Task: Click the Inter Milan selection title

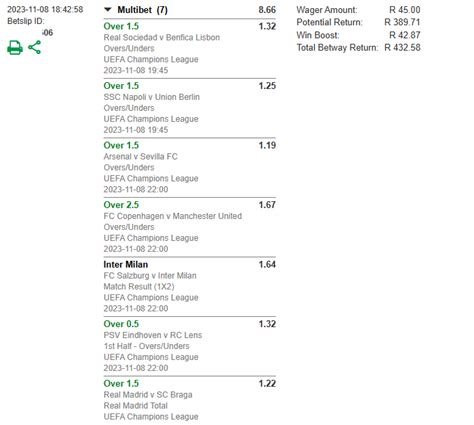Action: coord(126,264)
